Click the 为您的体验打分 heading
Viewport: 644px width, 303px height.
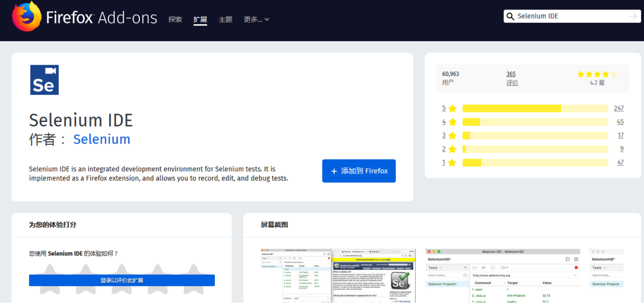(x=53, y=225)
